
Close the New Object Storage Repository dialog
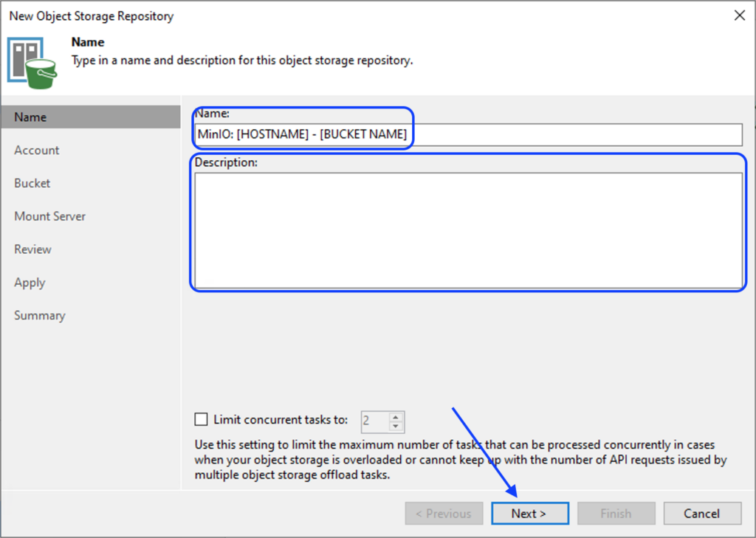pos(739,15)
